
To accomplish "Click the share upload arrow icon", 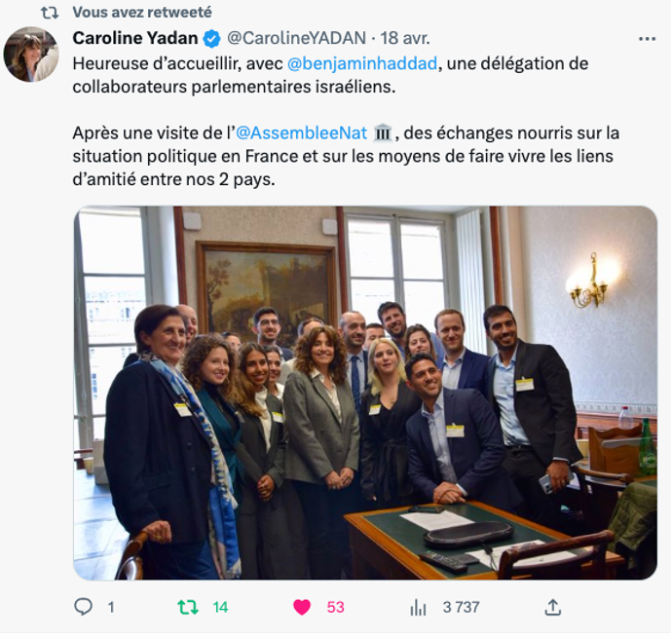I will [553, 607].
